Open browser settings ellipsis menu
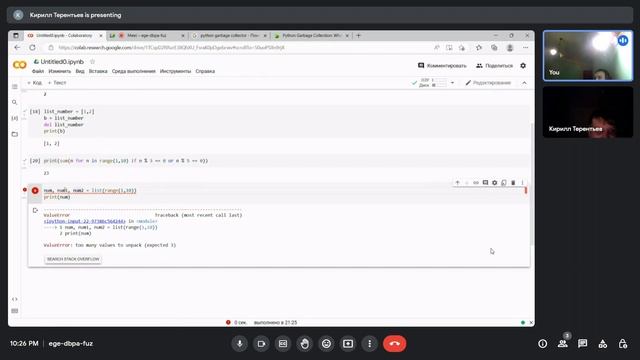Image resolution: width=640 pixels, height=360 pixels. tap(525, 48)
